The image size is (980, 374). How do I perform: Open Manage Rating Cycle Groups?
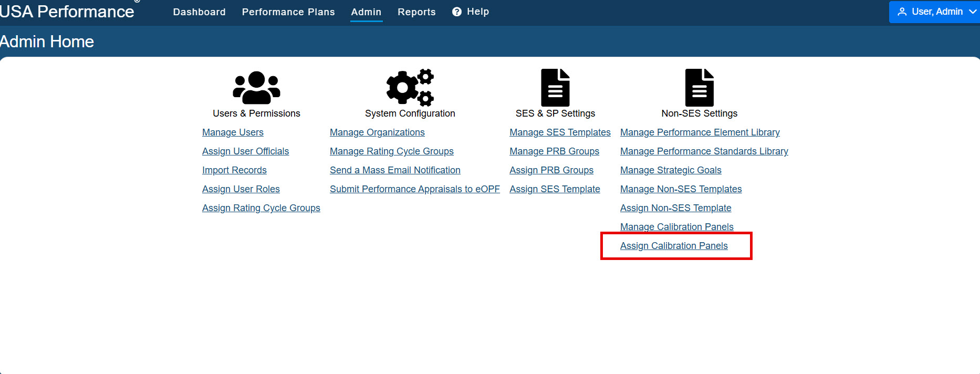coord(392,151)
